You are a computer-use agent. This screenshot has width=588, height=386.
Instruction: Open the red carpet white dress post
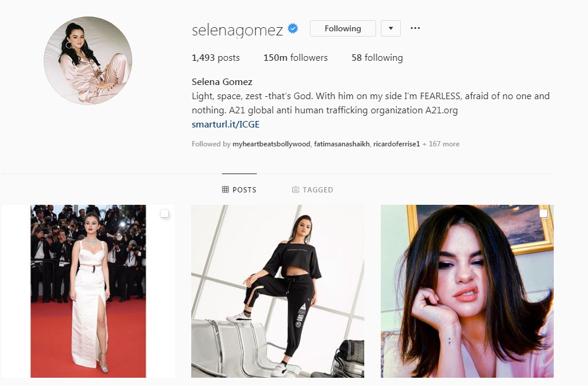click(88, 291)
